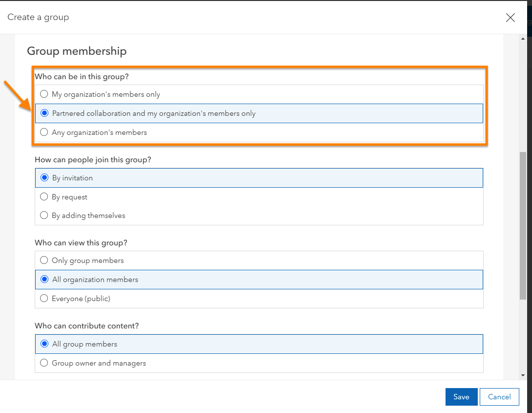Select "By request" join option

(x=44, y=197)
